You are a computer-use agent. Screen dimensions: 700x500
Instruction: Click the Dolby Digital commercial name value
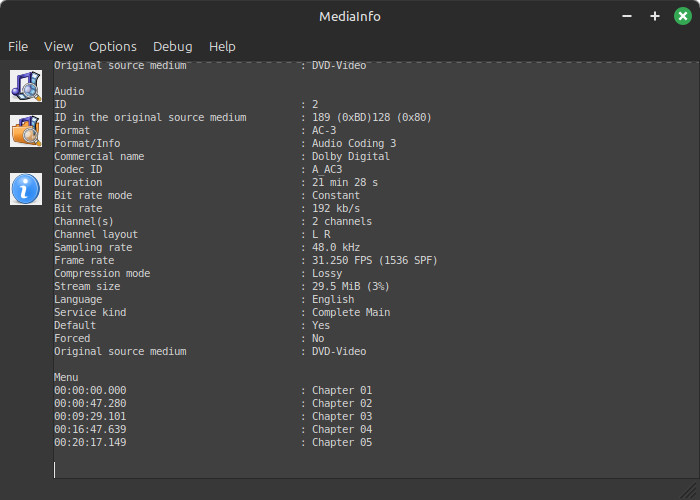pyautogui.click(x=350, y=156)
